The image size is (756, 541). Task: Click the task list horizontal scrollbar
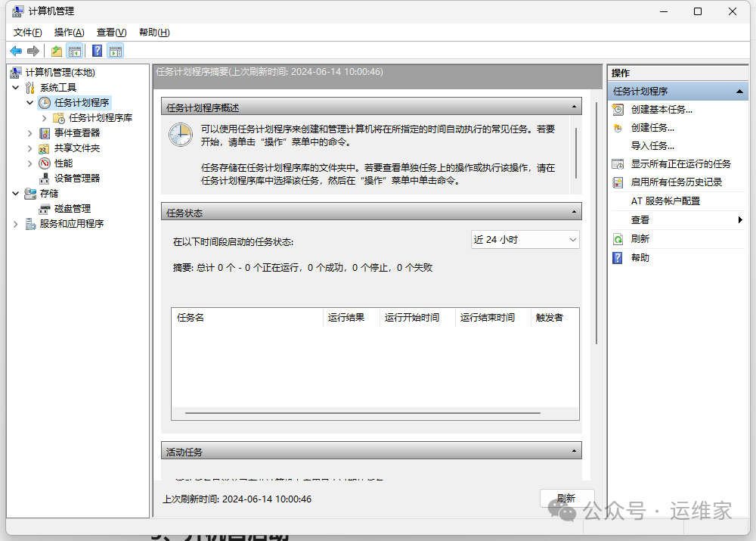(363, 413)
